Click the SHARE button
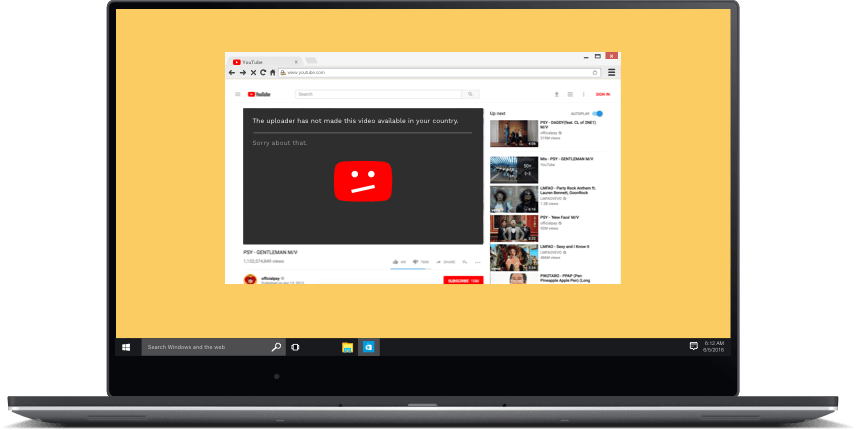The height and width of the screenshot is (430, 857). pyautogui.click(x=445, y=262)
